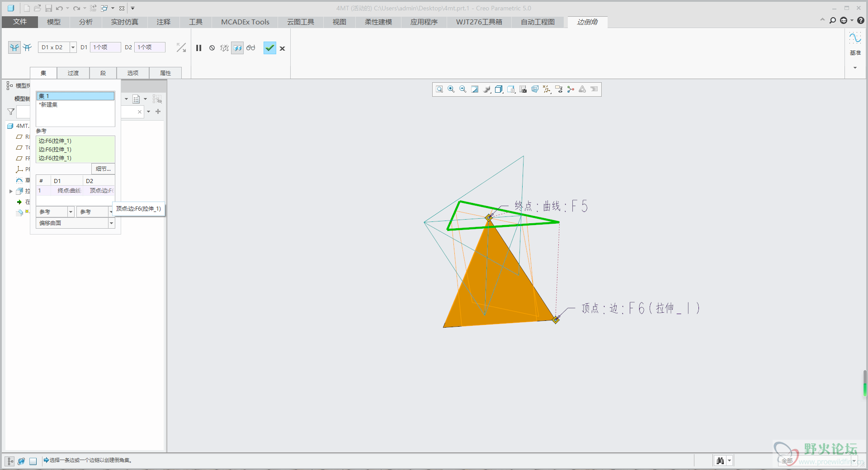The height and width of the screenshot is (470, 868).
Task: Open the 文件 menu
Action: (x=20, y=22)
